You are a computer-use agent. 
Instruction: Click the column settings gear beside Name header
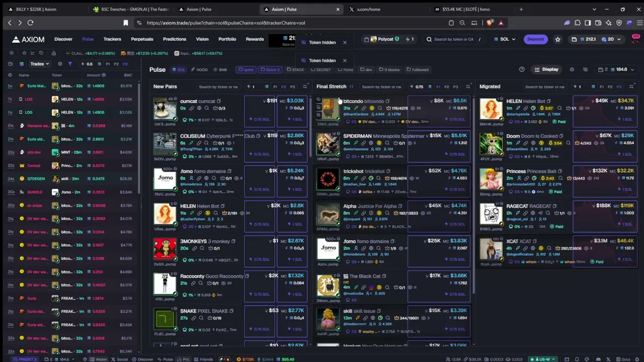click(10, 75)
